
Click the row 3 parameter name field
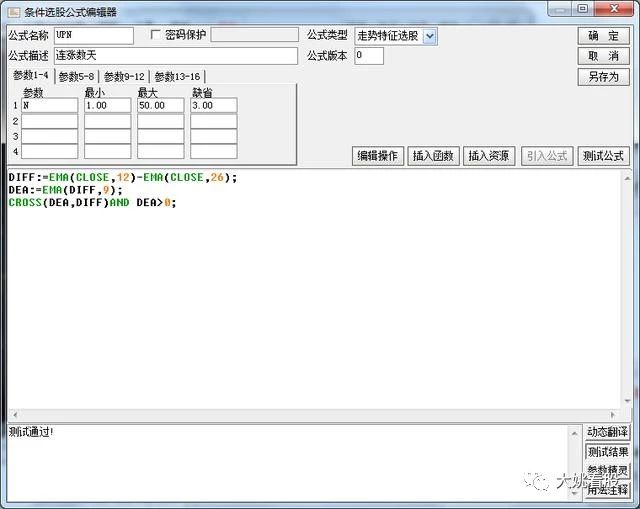(x=49, y=136)
